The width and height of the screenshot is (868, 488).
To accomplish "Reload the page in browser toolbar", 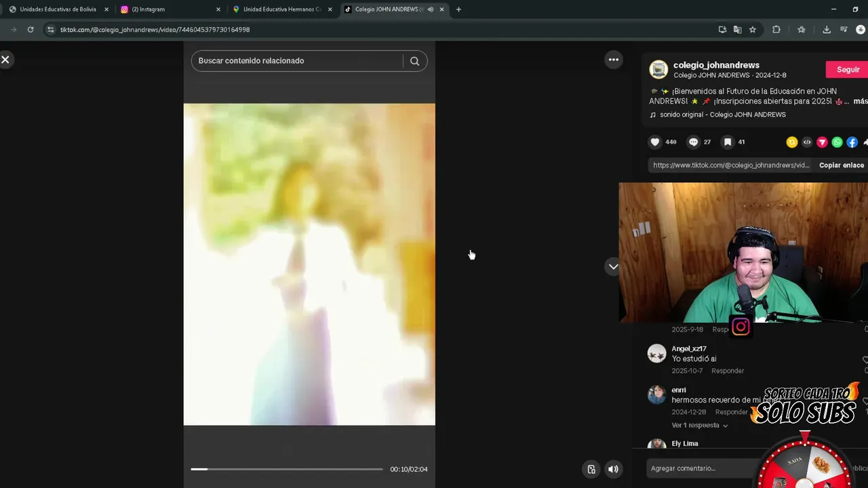I will pyautogui.click(x=31, y=30).
